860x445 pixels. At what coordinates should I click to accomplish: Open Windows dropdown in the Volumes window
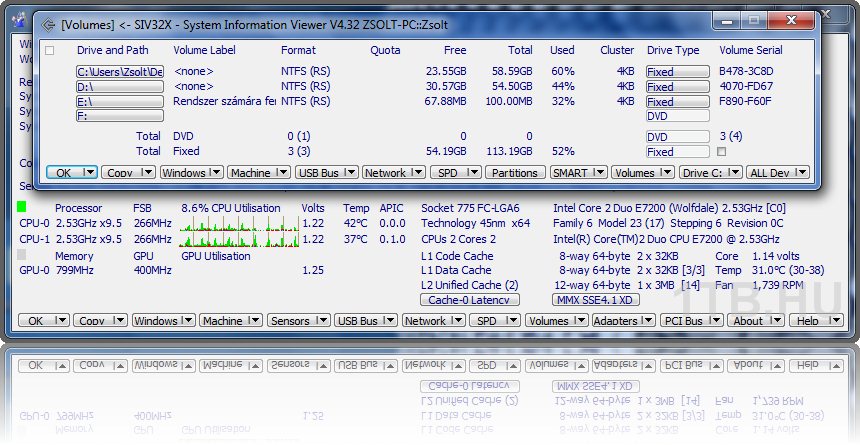(x=191, y=172)
